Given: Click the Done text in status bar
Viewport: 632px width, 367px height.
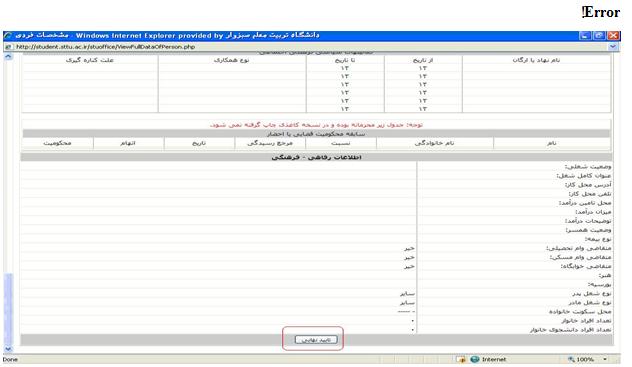Looking at the screenshot, I should [x=10, y=359].
